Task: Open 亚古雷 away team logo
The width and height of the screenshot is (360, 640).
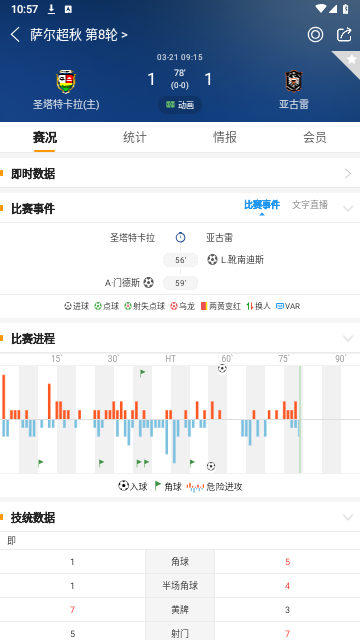Action: [x=293, y=82]
